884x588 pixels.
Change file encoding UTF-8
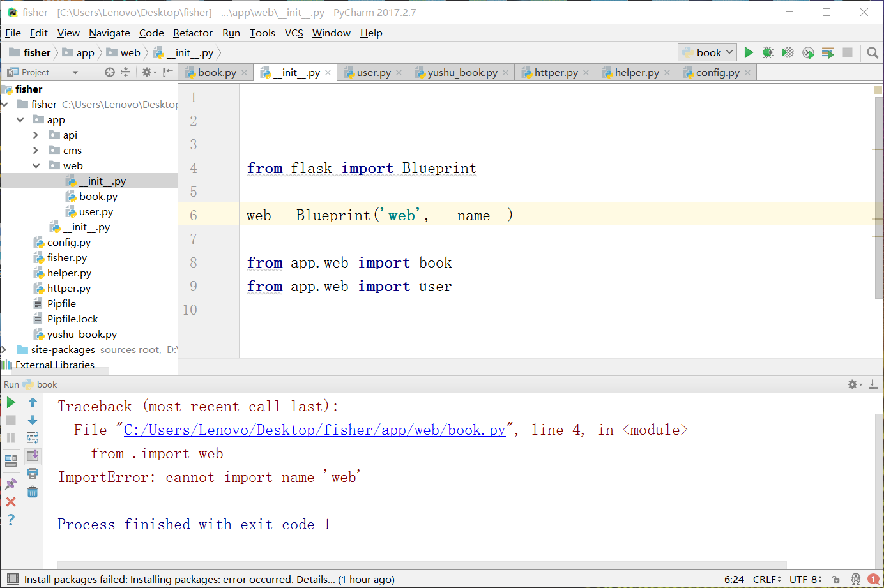(805, 579)
